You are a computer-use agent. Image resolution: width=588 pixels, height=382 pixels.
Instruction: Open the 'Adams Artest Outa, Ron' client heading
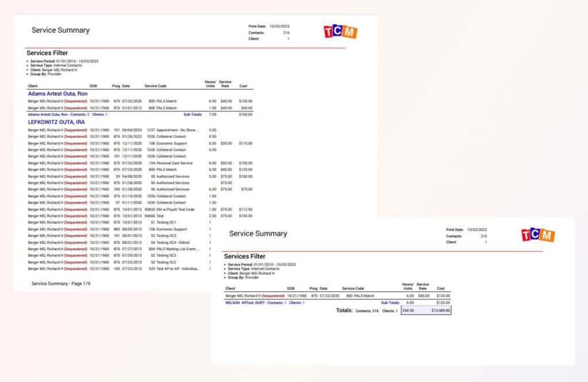point(57,93)
